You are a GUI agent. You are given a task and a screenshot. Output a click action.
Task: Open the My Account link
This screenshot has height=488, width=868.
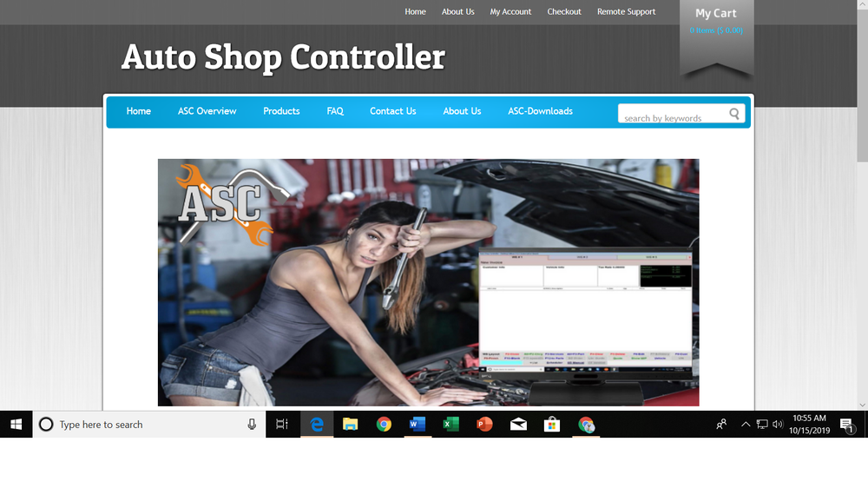coord(510,11)
